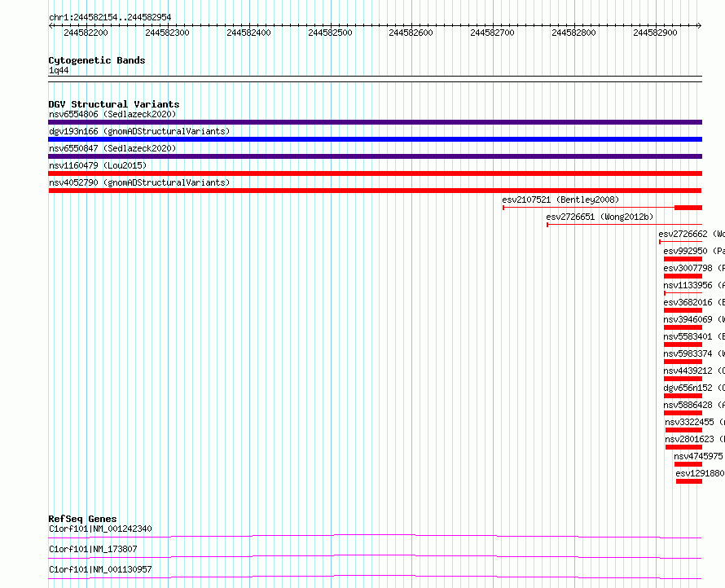The image size is (725, 588).
Task: Click ruler tick label 244582700
Action: click(492, 33)
